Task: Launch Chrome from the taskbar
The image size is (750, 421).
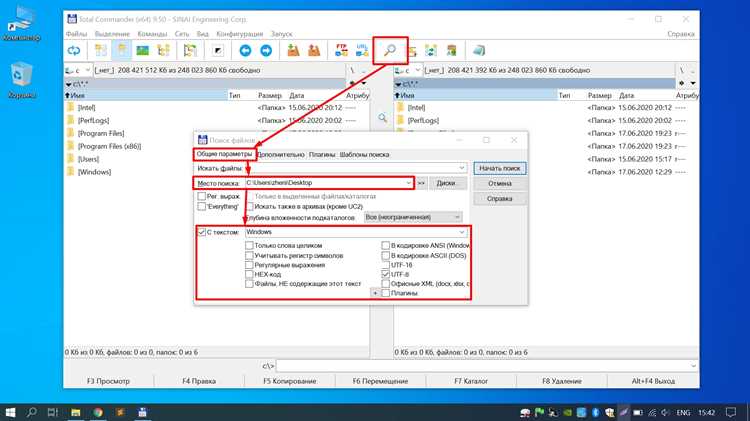Action: (x=98, y=412)
